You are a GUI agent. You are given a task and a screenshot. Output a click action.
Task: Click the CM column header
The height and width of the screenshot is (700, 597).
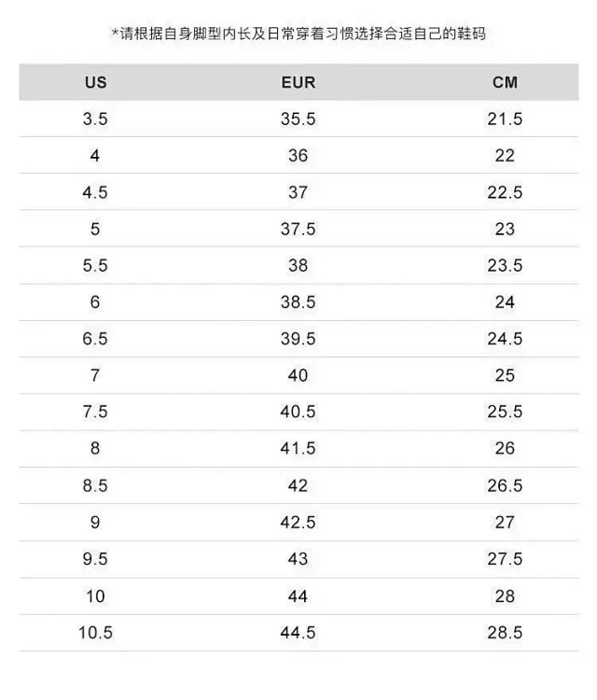tap(505, 82)
